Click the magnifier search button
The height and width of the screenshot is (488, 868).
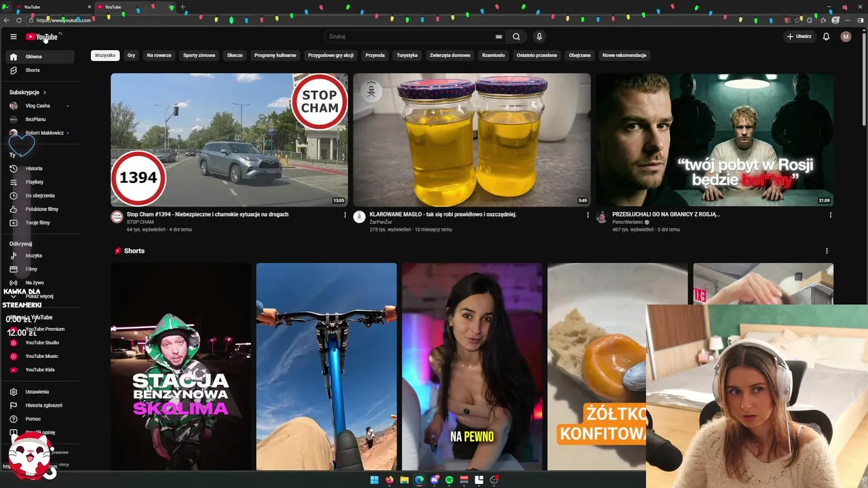[x=516, y=37]
